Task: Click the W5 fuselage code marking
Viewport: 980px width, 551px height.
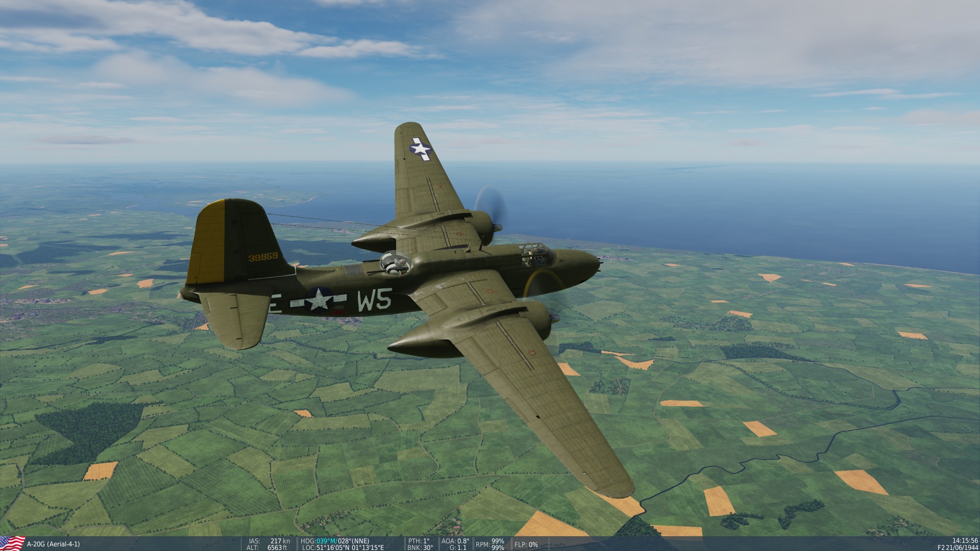Action: pos(375,299)
